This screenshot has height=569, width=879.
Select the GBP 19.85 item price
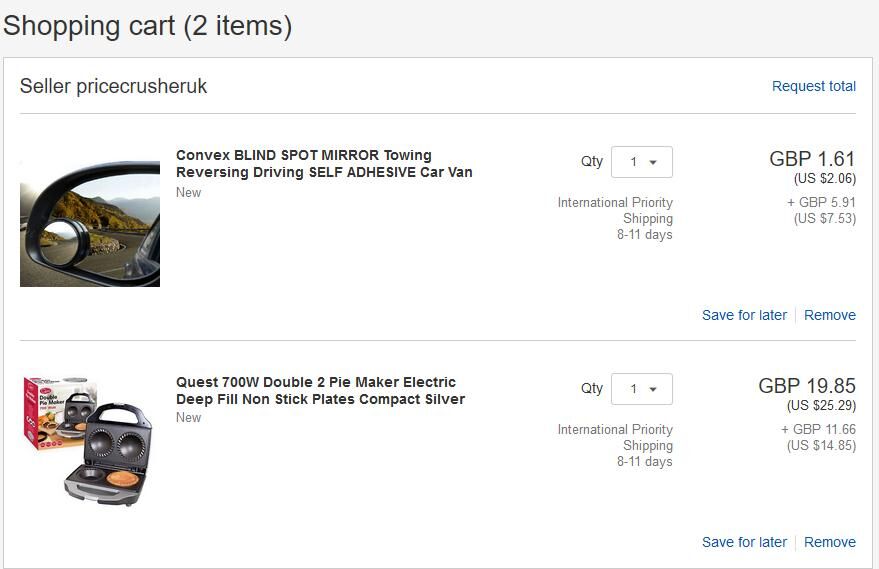pyautogui.click(x=807, y=386)
